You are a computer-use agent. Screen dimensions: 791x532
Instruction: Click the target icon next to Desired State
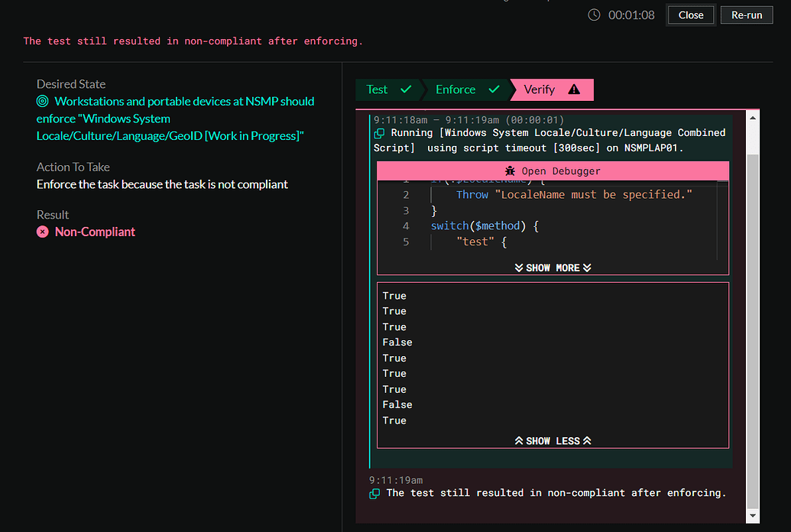[x=43, y=102]
